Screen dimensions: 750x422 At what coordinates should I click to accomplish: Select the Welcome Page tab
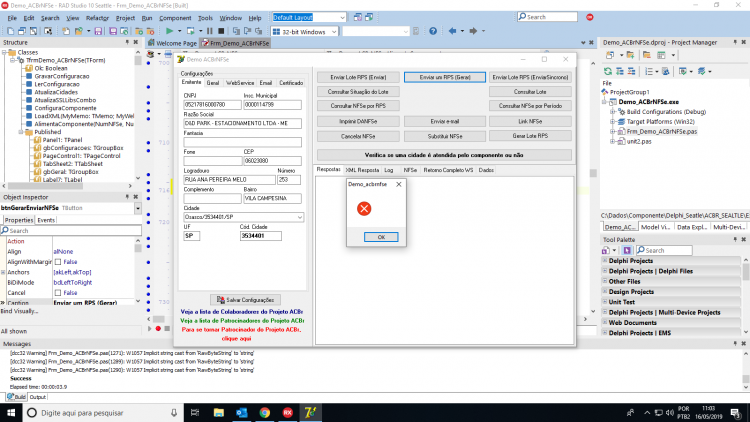pos(172,43)
